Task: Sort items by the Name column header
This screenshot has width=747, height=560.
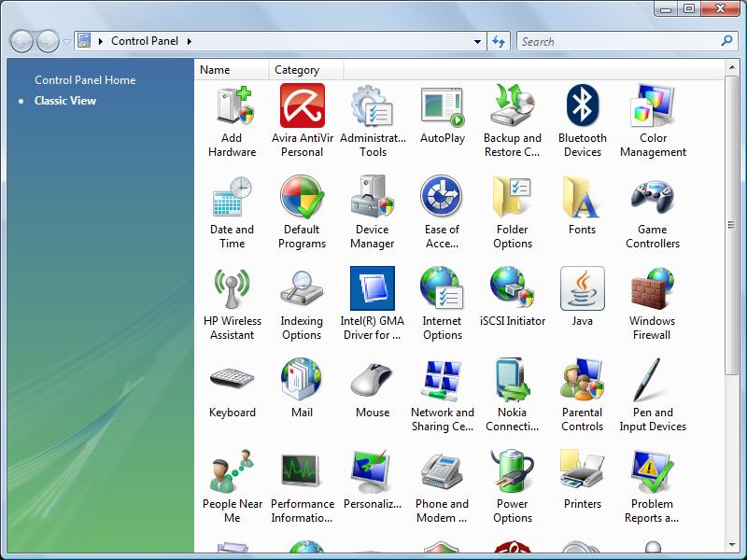Action: pyautogui.click(x=230, y=69)
